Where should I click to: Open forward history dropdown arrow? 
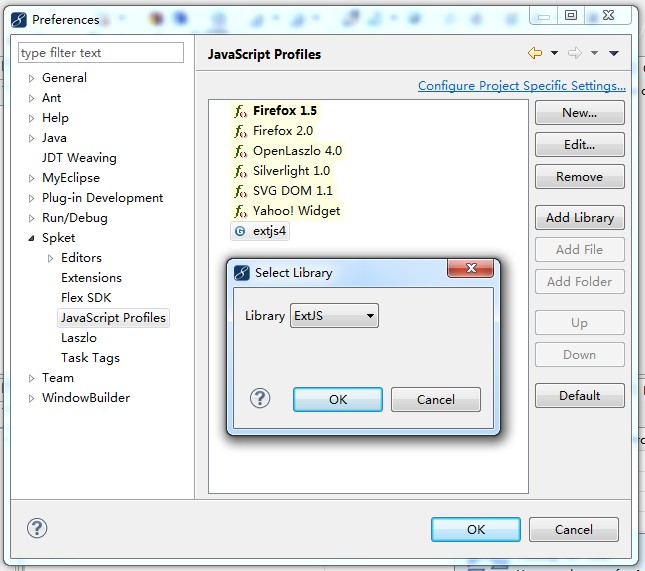tap(594, 53)
